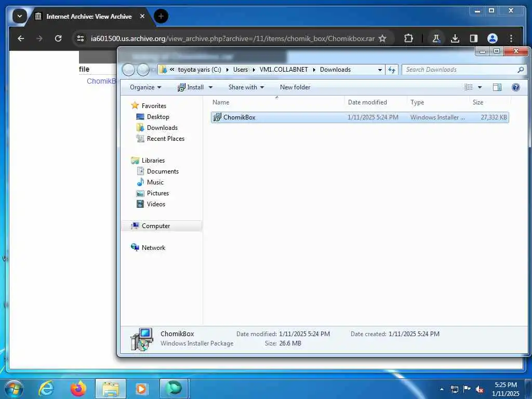Open Chrome side panel
The image size is (532, 399).
(474, 38)
